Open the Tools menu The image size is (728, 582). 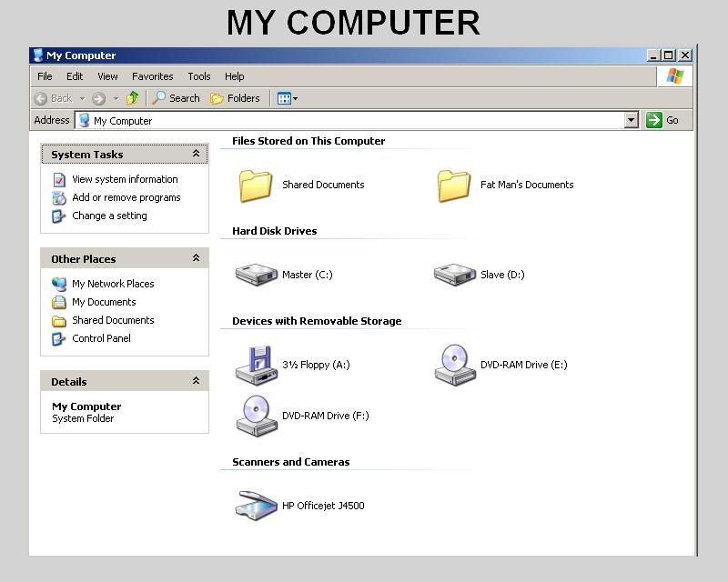click(x=198, y=76)
